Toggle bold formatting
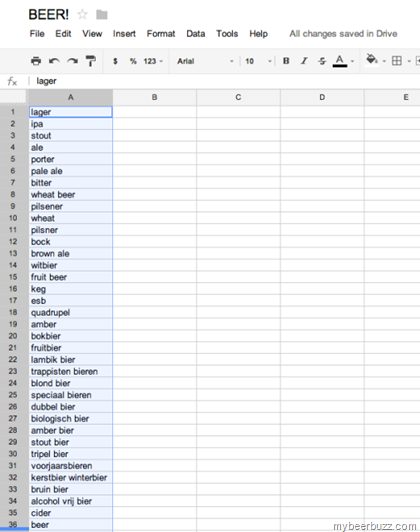 pos(286,61)
